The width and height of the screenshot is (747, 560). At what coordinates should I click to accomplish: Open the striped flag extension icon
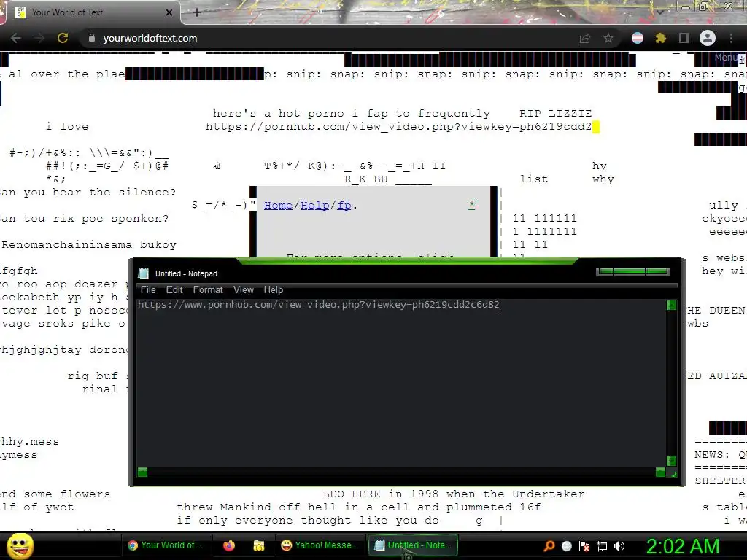[x=638, y=38]
